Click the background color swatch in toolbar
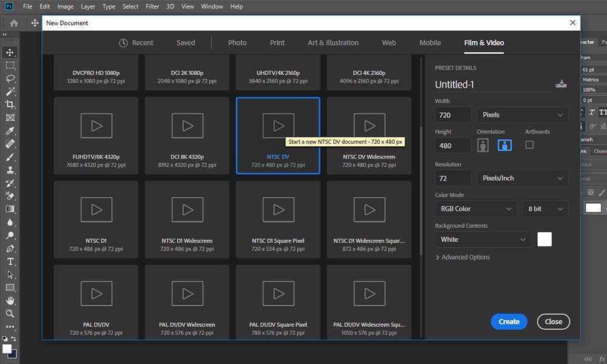Viewport: 607px width, 364px height. (14, 355)
